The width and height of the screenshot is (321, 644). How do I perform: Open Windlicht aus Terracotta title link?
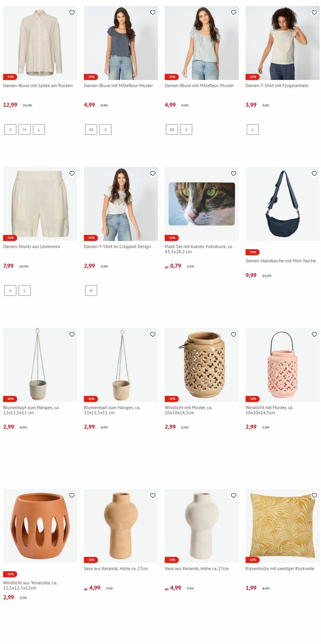click(30, 585)
